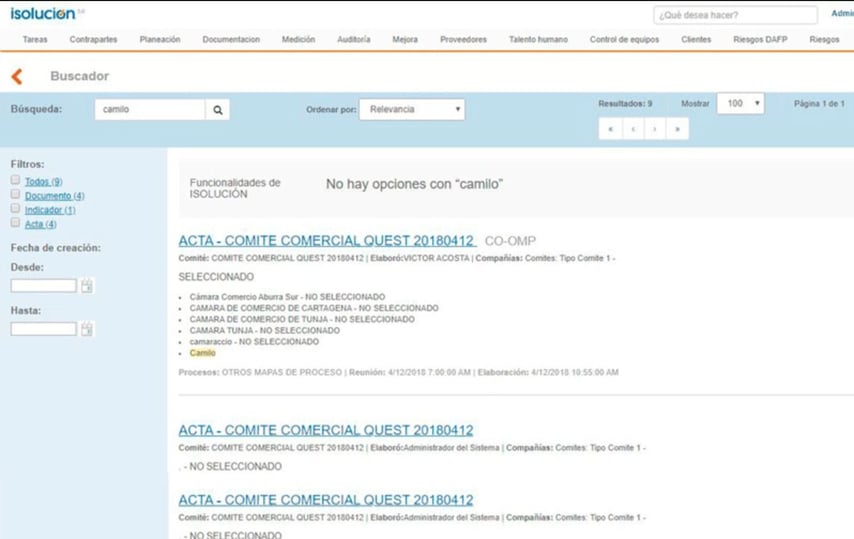Click the Todos (9) filter link
854x539 pixels.
coord(44,181)
